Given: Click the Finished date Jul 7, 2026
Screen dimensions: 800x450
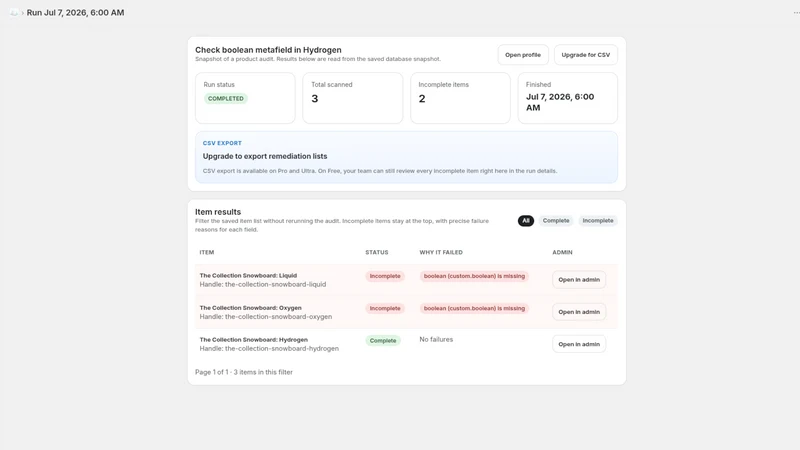Looking at the screenshot, I should [560, 102].
